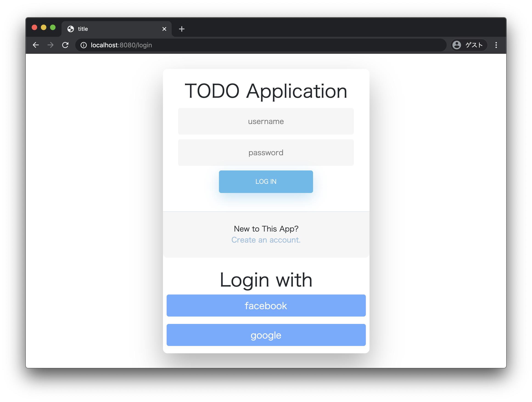Click the browser back arrow
The width and height of the screenshot is (532, 402).
coord(36,45)
